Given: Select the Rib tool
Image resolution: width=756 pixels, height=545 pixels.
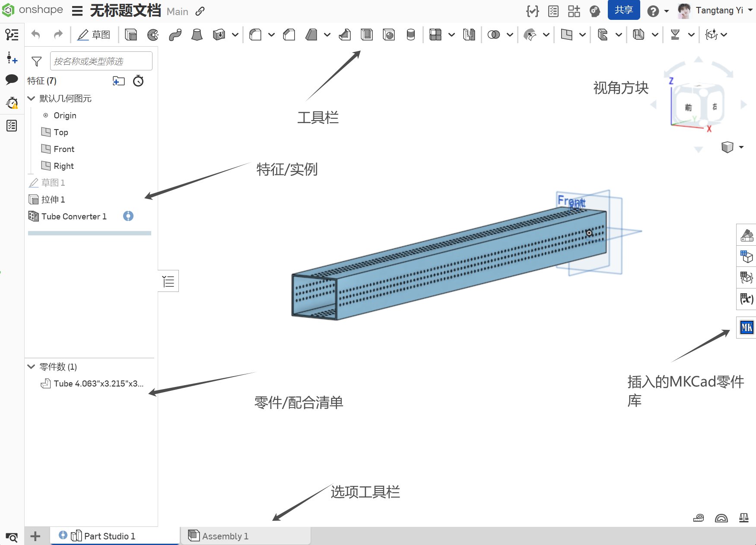Looking at the screenshot, I should (x=345, y=35).
